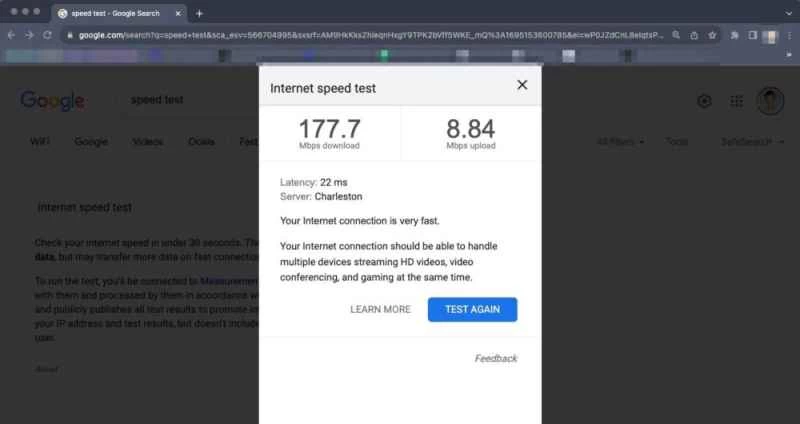Viewport: 800px width, 424px height.
Task: Open the Extensions puzzle icon
Action: 735,35
